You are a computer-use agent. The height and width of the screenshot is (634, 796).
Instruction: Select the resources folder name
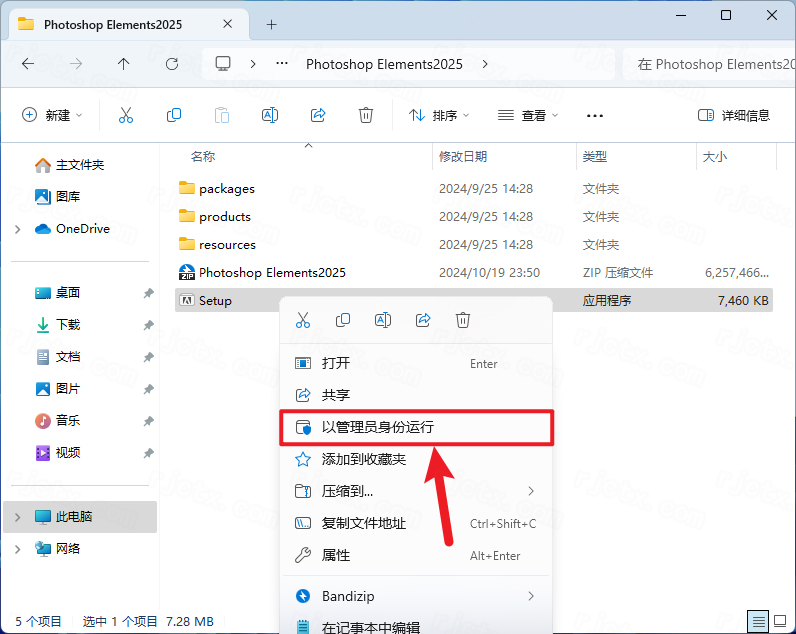point(227,245)
